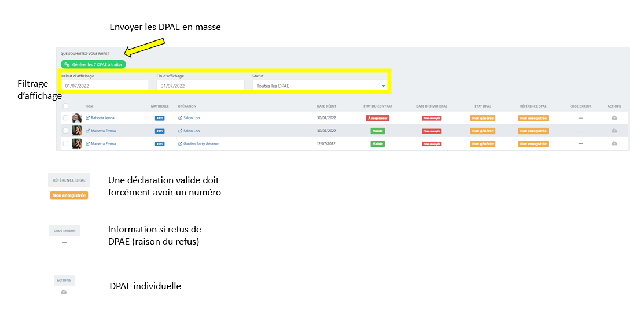Click the example cloud icon under Actions legend
The height and width of the screenshot is (325, 644).
coord(64,292)
